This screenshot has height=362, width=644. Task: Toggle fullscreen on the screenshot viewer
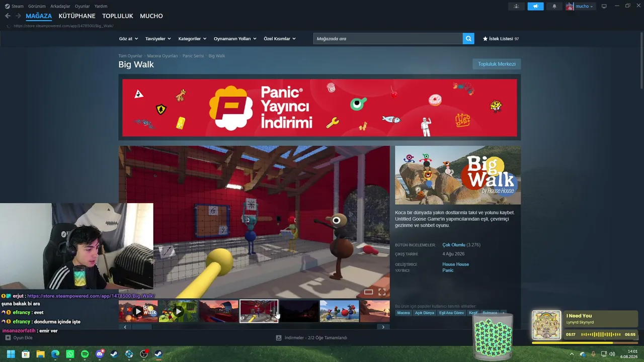point(382,292)
